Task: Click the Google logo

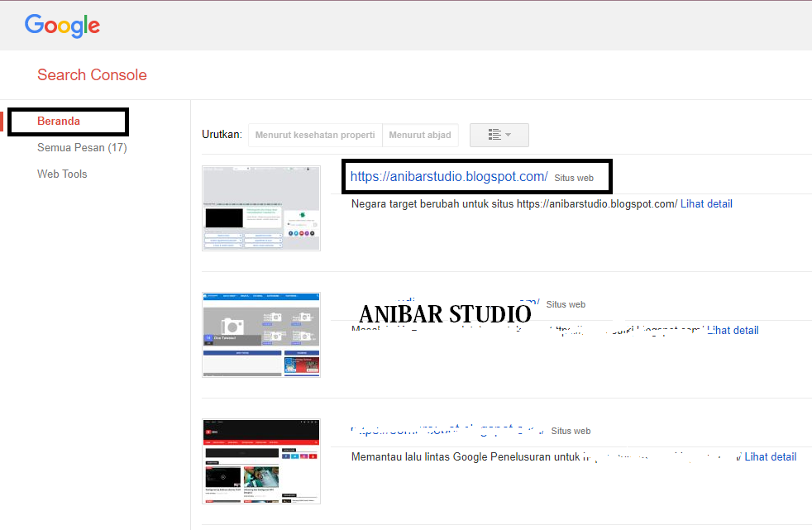Action: pyautogui.click(x=62, y=26)
